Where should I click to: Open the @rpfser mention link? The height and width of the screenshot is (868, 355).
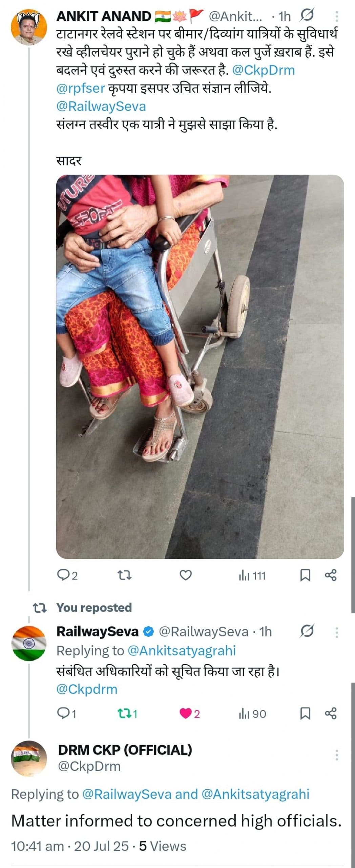click(80, 88)
